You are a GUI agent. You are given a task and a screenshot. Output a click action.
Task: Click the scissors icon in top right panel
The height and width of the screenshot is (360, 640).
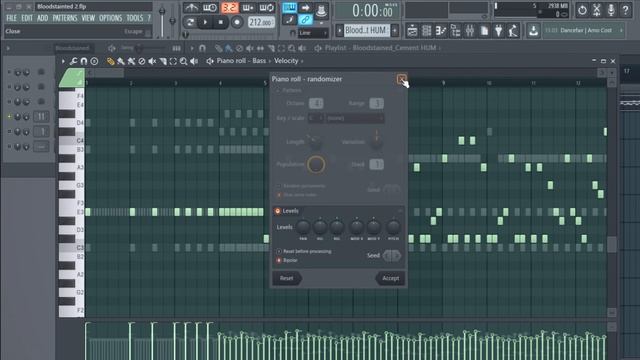pos(597,10)
